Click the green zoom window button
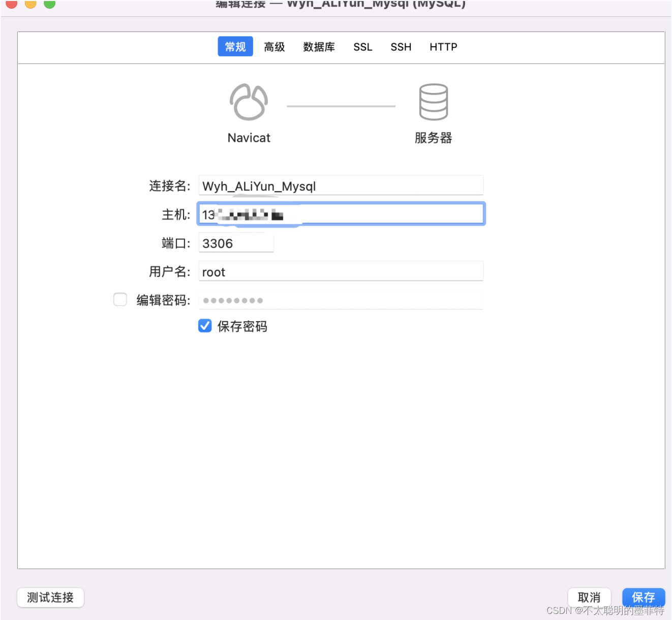Viewport: 672px width, 620px height. pyautogui.click(x=49, y=3)
